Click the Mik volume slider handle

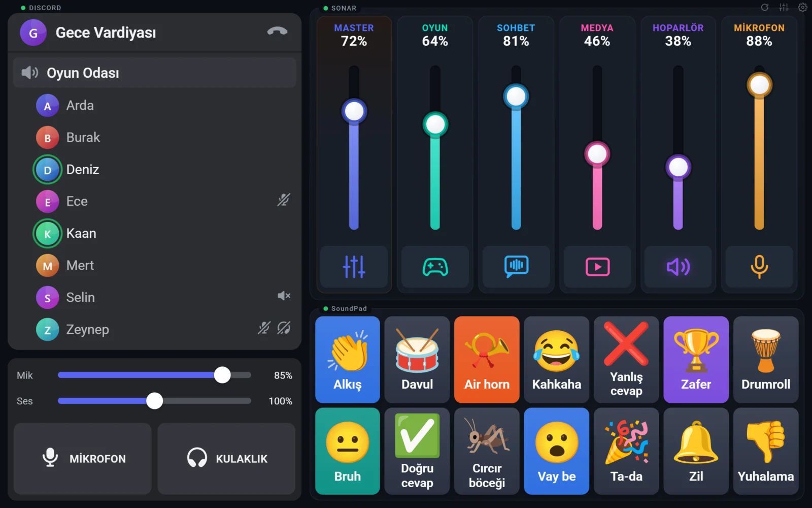(x=222, y=375)
